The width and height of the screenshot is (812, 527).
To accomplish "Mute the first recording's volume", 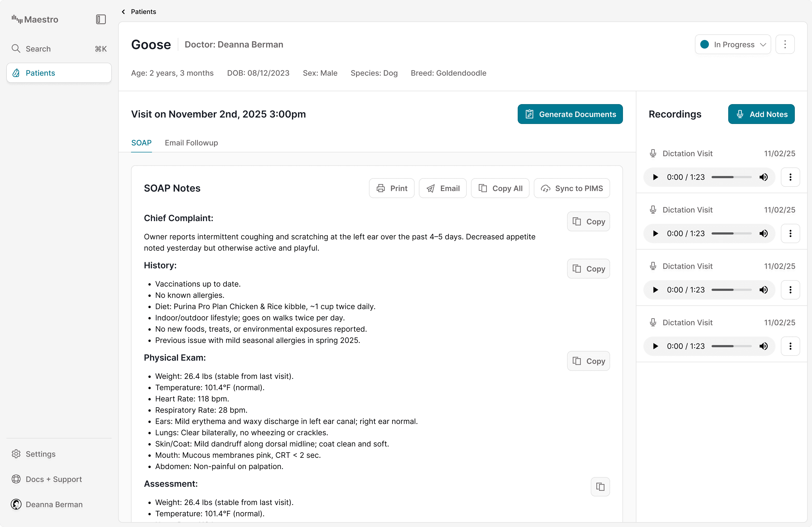I will pos(764,177).
